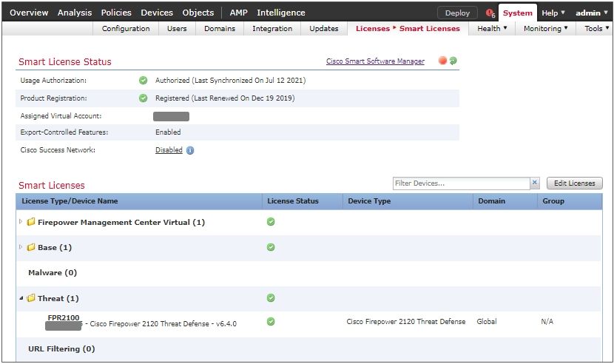614x364 pixels.
Task: Open the Help dropdown menu
Action: [553, 13]
